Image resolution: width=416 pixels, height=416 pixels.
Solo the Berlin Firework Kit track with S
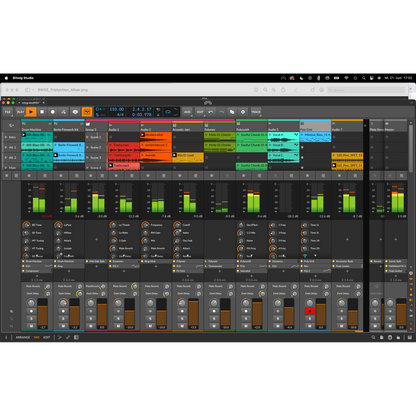(x=63, y=318)
